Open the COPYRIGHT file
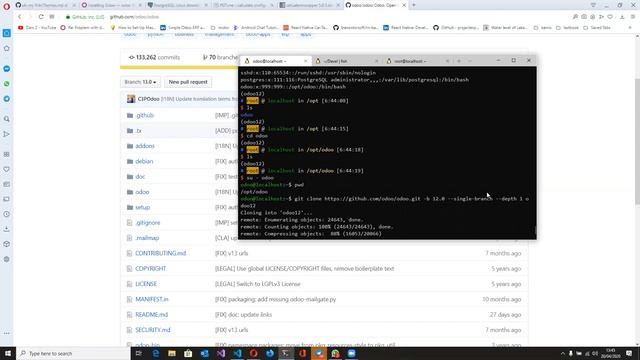 pyautogui.click(x=151, y=269)
